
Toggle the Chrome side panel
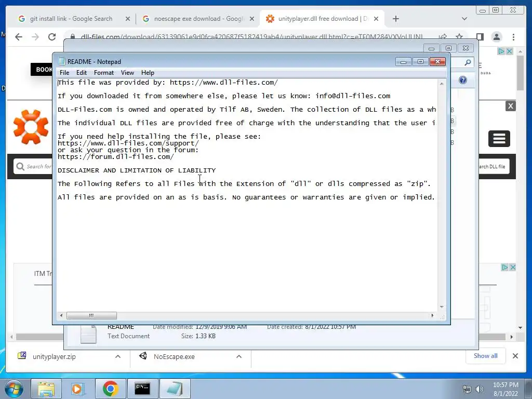click(480, 37)
